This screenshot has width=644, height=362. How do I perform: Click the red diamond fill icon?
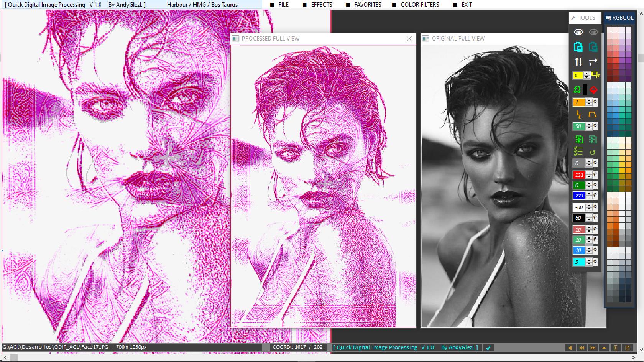[x=593, y=90]
